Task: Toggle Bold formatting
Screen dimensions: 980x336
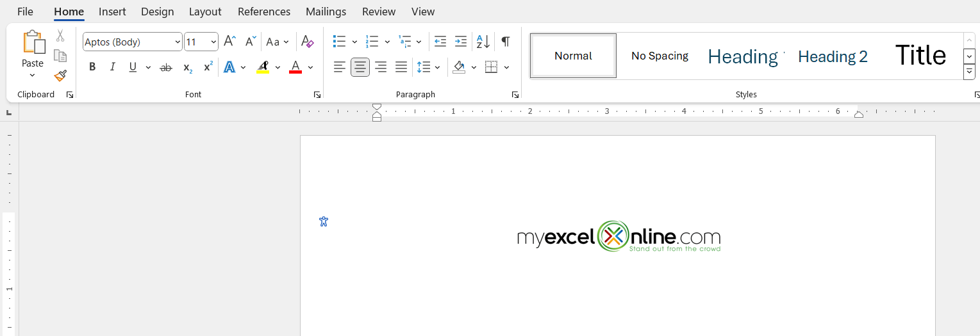Action: tap(92, 67)
